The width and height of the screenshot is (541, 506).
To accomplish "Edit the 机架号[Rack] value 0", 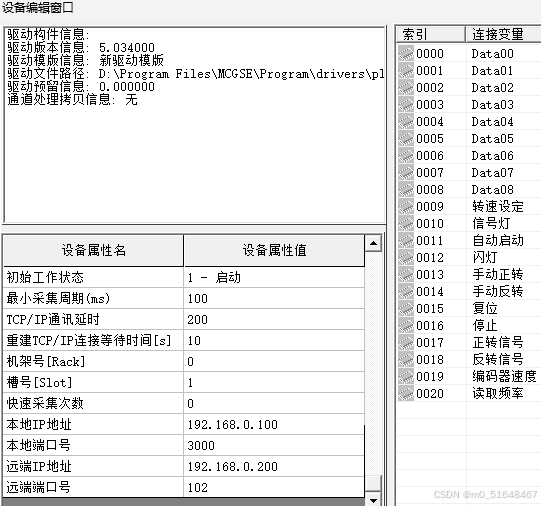I will click(x=274, y=361).
